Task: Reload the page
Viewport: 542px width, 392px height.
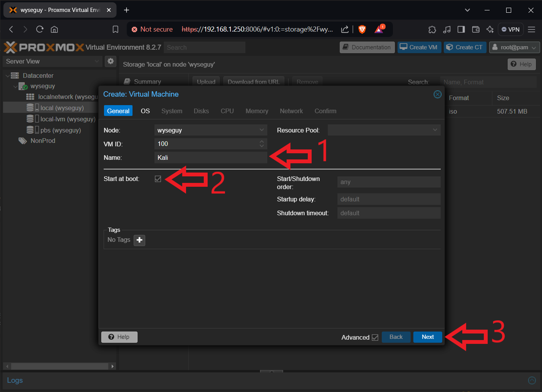Action: click(40, 29)
